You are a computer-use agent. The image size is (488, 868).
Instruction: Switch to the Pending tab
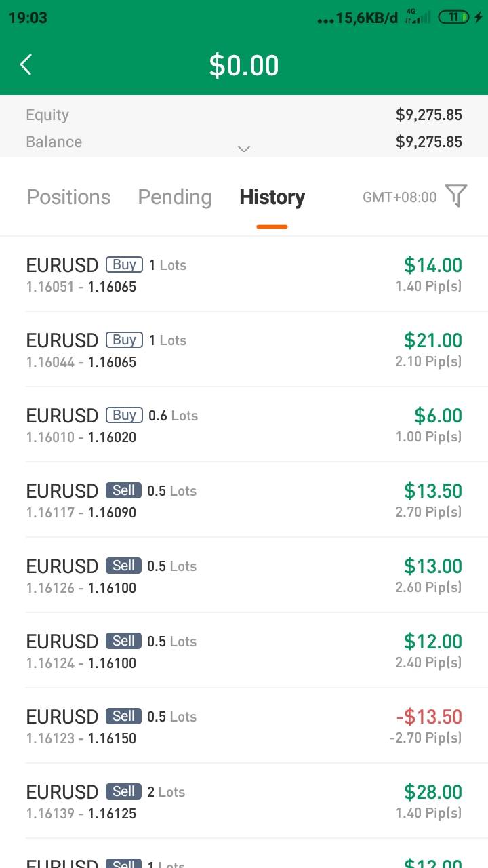click(x=175, y=197)
